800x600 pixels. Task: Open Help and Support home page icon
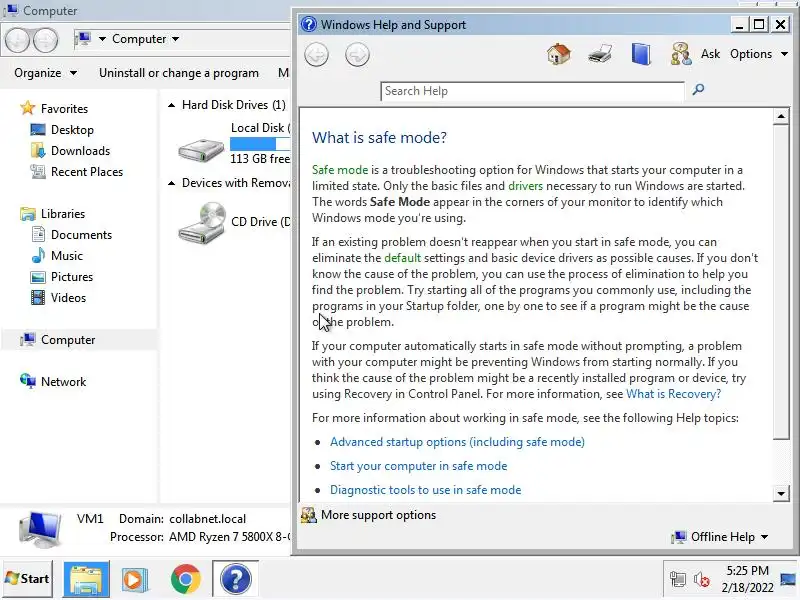(559, 54)
